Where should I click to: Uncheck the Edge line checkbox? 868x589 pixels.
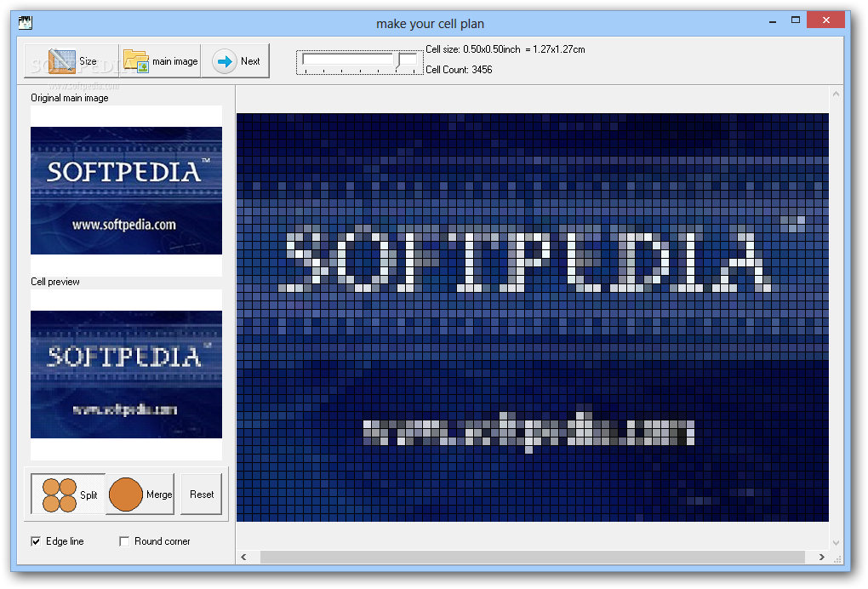(36, 541)
